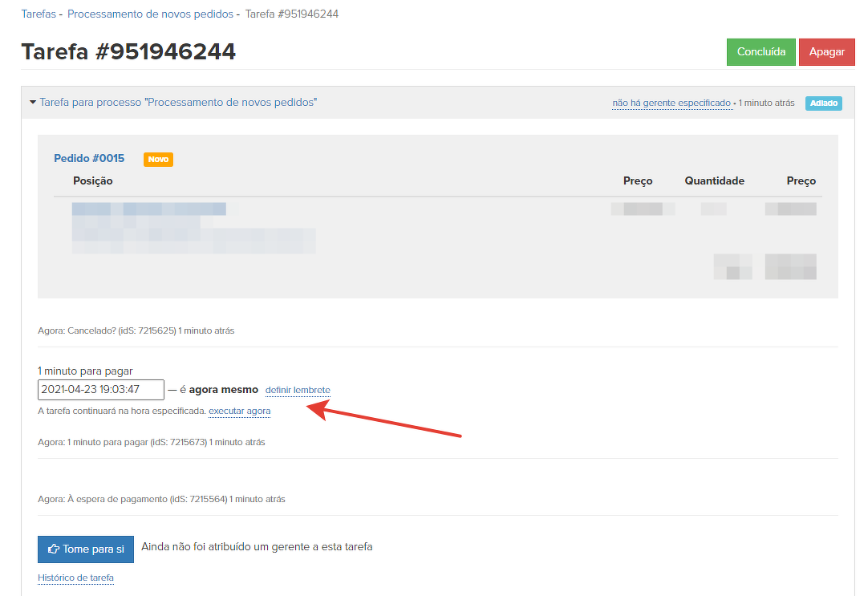
Task: Open the Processamento de novos pedidos breadcrumb
Action: tap(150, 14)
